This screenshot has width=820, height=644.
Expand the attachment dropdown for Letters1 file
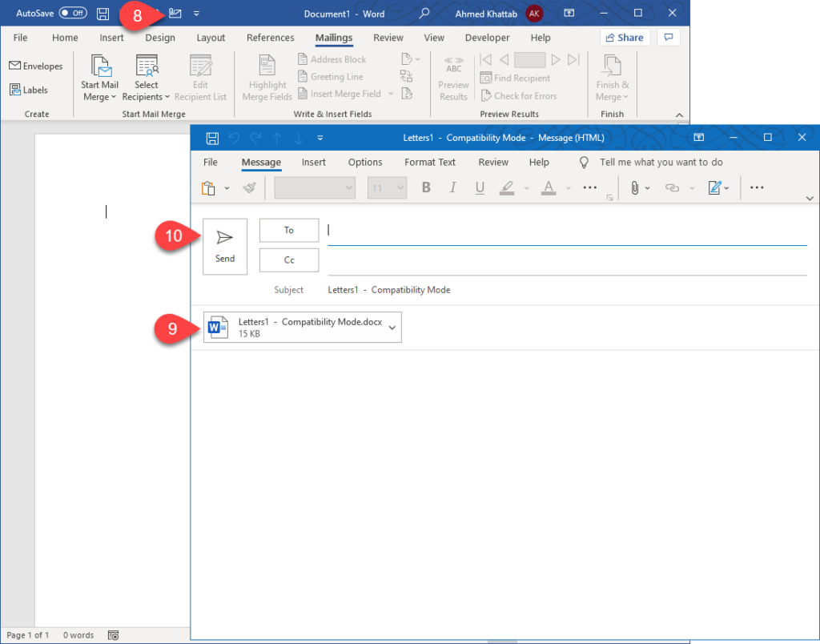click(x=392, y=327)
